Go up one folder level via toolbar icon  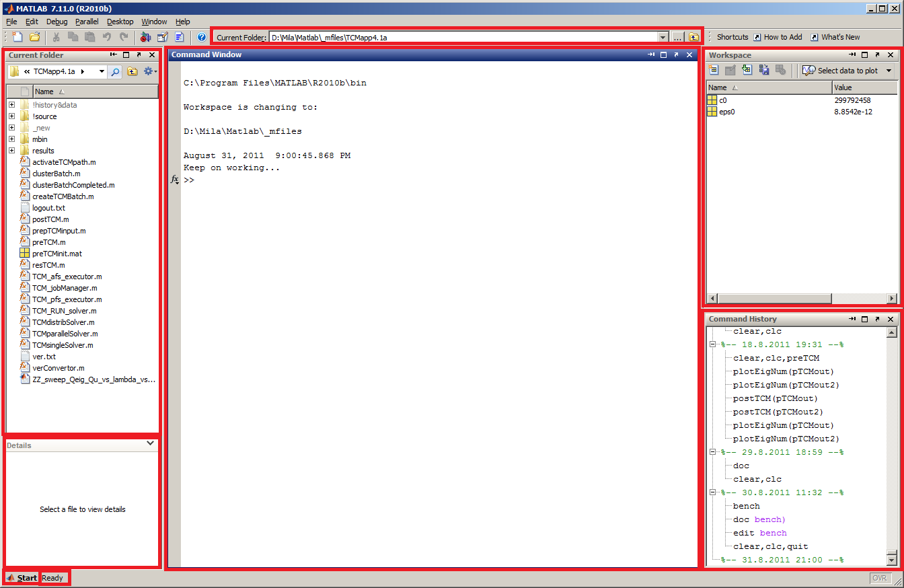tap(693, 37)
